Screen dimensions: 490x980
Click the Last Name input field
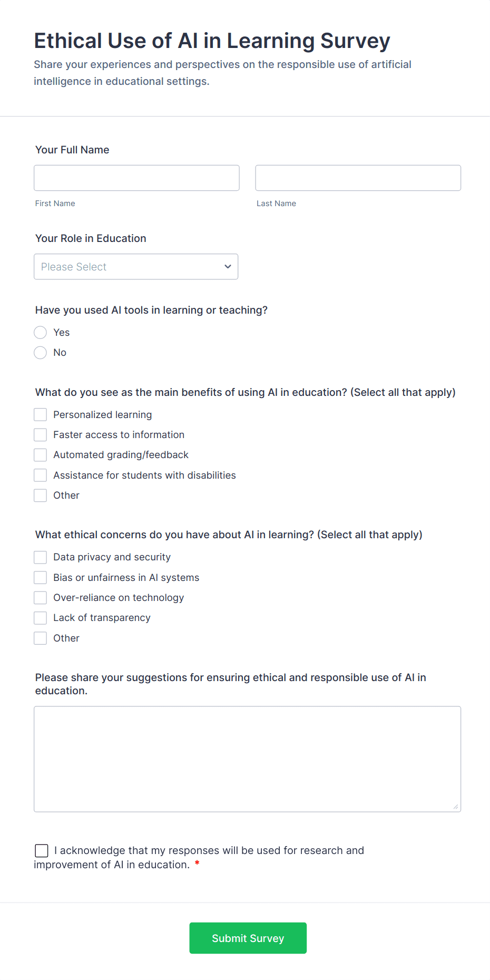coord(358,178)
